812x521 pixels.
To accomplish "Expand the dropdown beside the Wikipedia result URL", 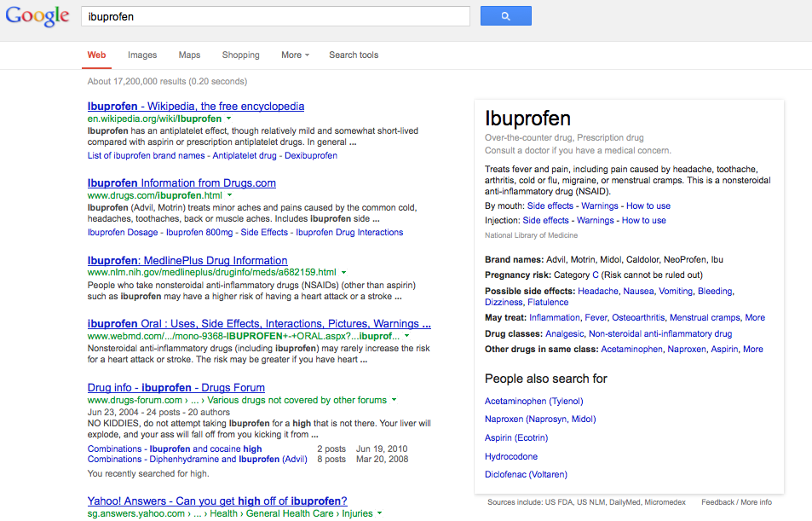I will click(227, 119).
